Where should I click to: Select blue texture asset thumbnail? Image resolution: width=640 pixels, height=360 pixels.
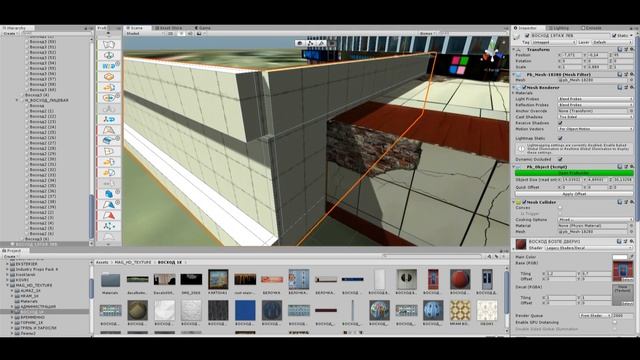click(245, 310)
